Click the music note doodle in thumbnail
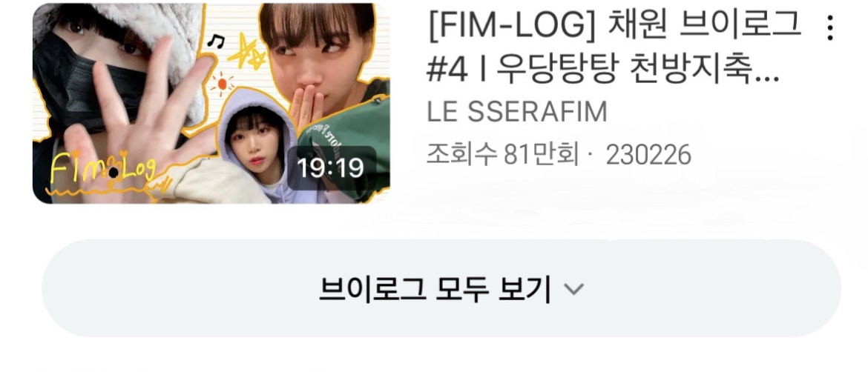868x372 pixels. (215, 41)
